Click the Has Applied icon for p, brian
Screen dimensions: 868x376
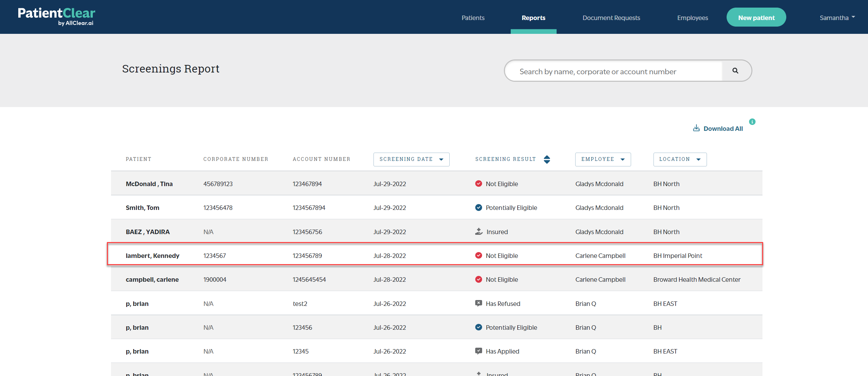478,351
